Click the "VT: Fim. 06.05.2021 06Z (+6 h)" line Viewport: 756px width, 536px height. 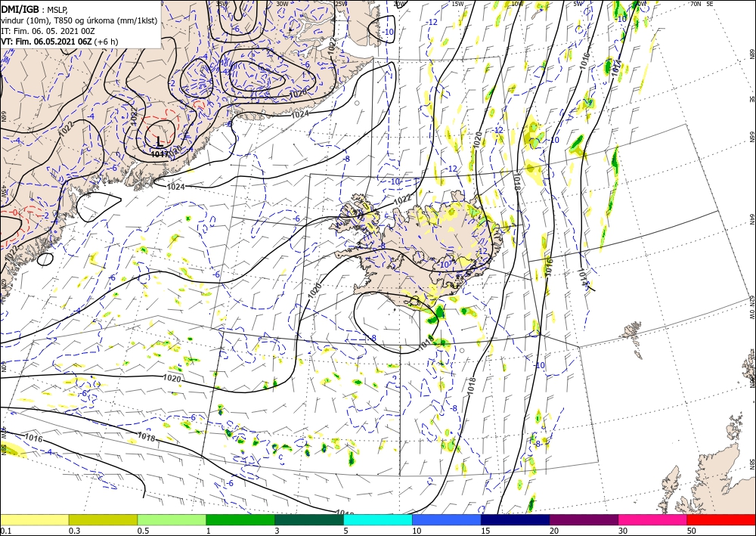(x=59, y=42)
